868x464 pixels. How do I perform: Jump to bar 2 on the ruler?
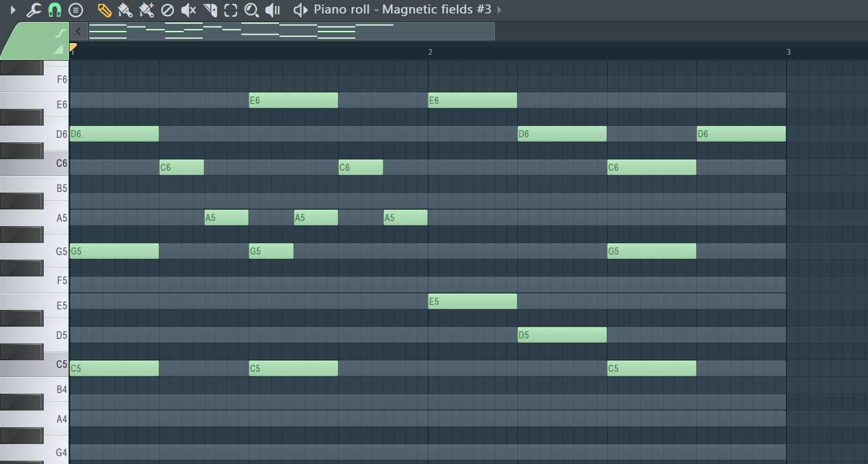point(430,52)
